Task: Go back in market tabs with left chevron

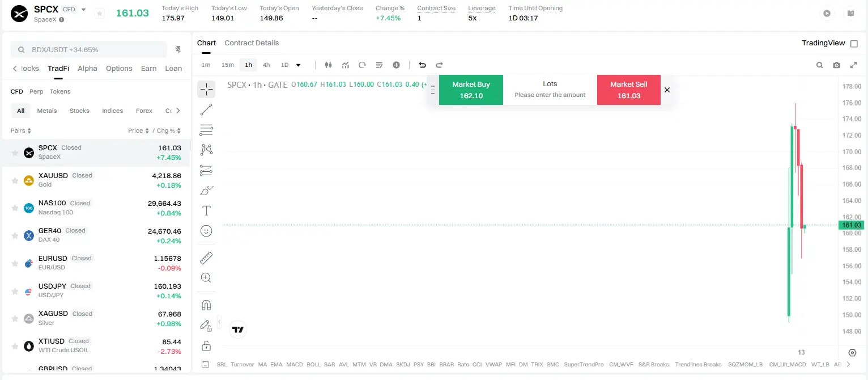Action: (15, 69)
